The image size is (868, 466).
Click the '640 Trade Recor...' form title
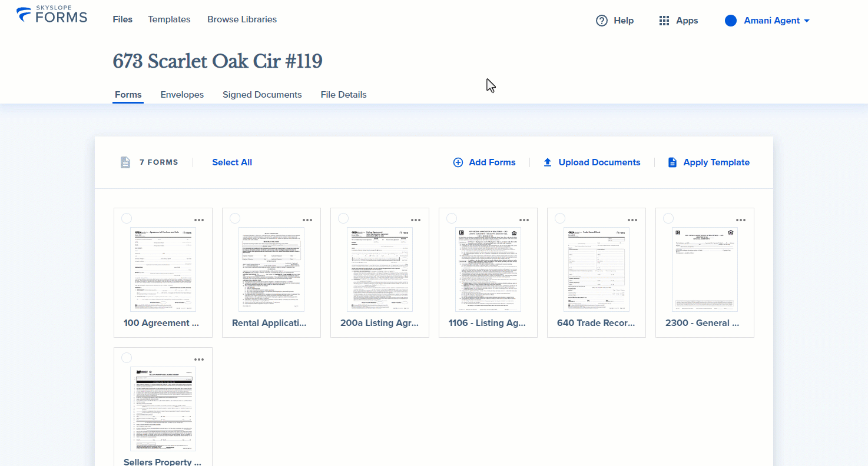pyautogui.click(x=597, y=323)
